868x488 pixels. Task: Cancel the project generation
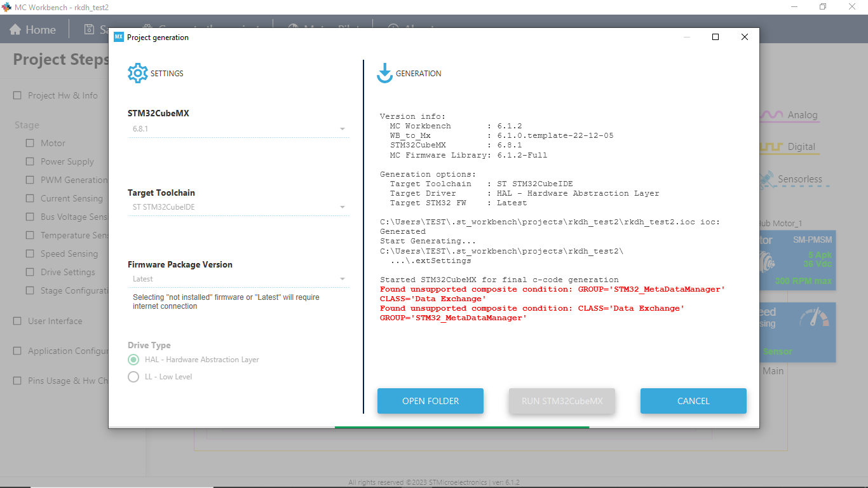coord(693,401)
